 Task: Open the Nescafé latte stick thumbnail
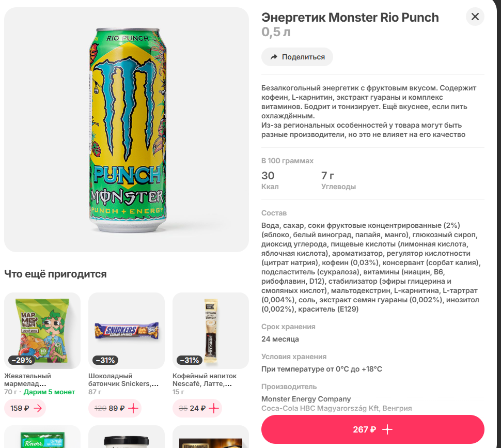(210, 327)
